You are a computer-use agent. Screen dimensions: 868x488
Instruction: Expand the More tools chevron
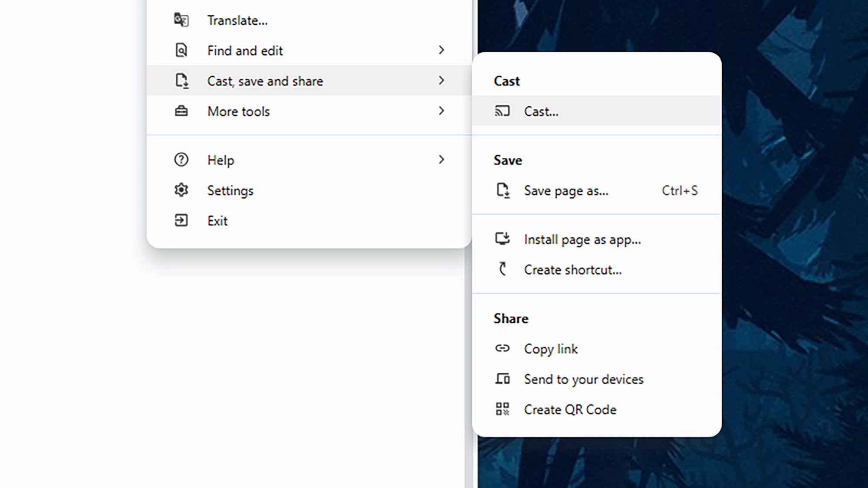click(441, 111)
